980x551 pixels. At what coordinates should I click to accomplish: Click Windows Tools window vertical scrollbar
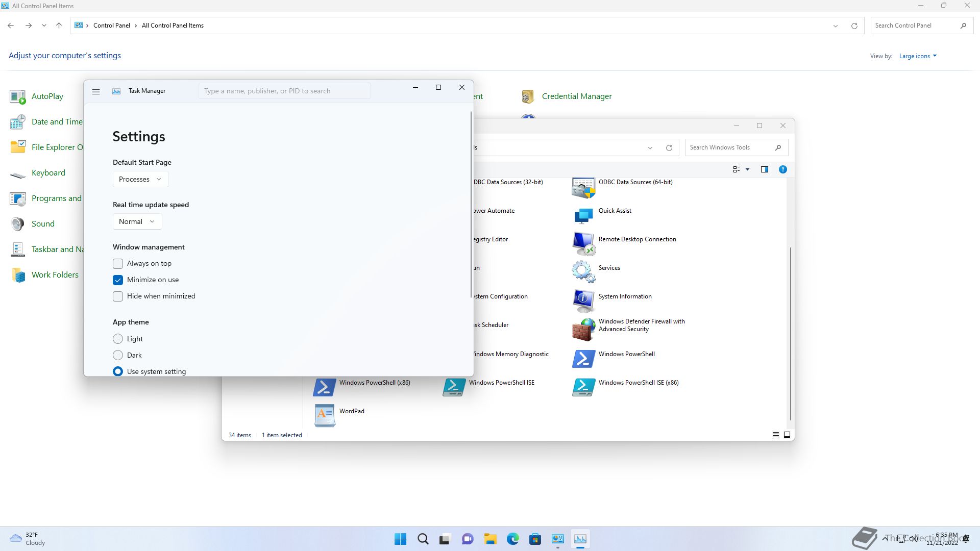[x=791, y=334]
